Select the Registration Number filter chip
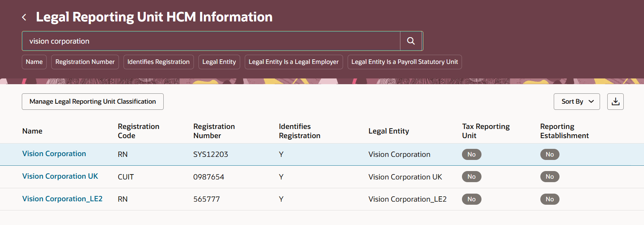This screenshot has width=644, height=225. click(85, 62)
